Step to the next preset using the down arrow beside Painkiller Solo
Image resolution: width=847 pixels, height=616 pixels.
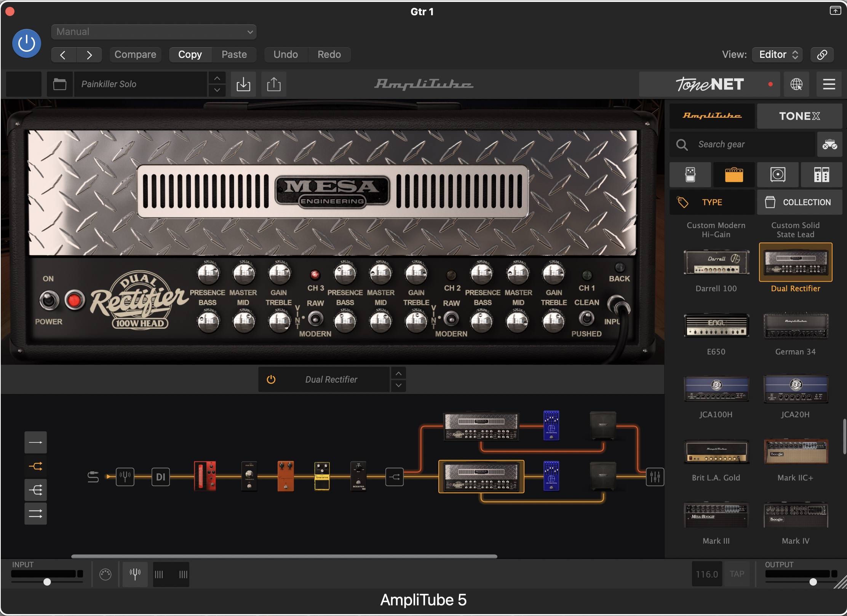[217, 90]
